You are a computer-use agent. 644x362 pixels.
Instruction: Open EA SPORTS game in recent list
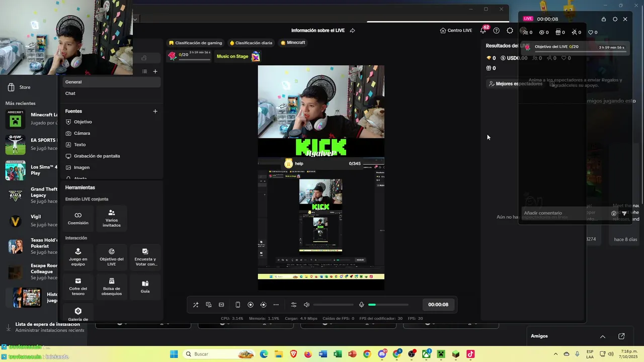click(30, 144)
